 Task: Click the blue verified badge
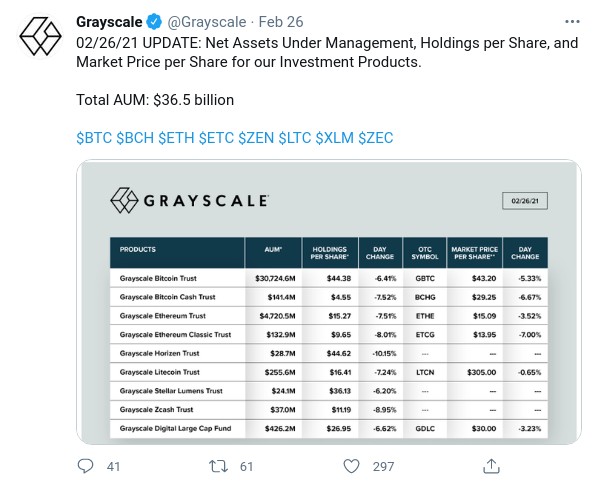[x=154, y=22]
